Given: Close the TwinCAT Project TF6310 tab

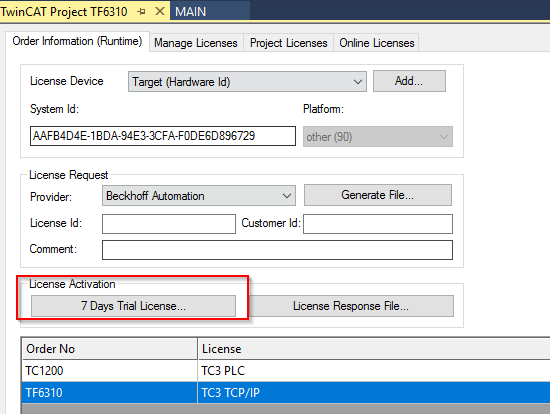Looking at the screenshot, I should 160,11.
